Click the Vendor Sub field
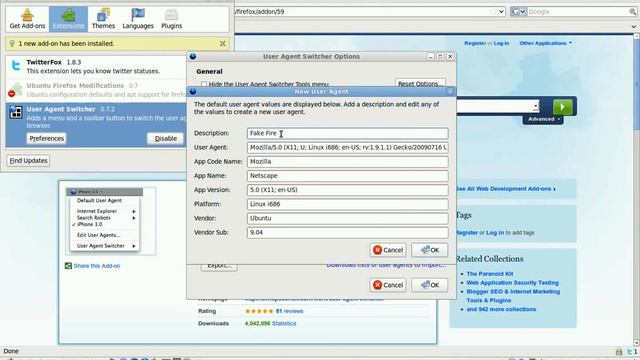 coord(347,232)
